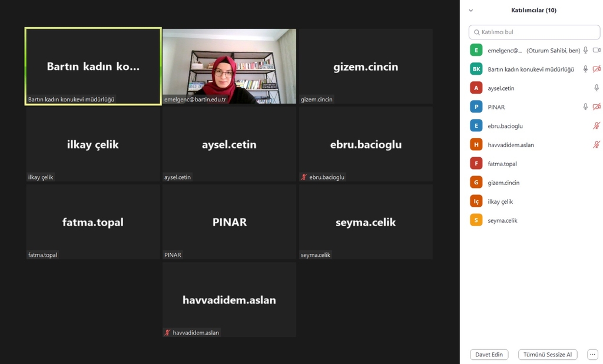Select PINAR in the participants list
Screen dimensions: 603x364
(x=496, y=107)
